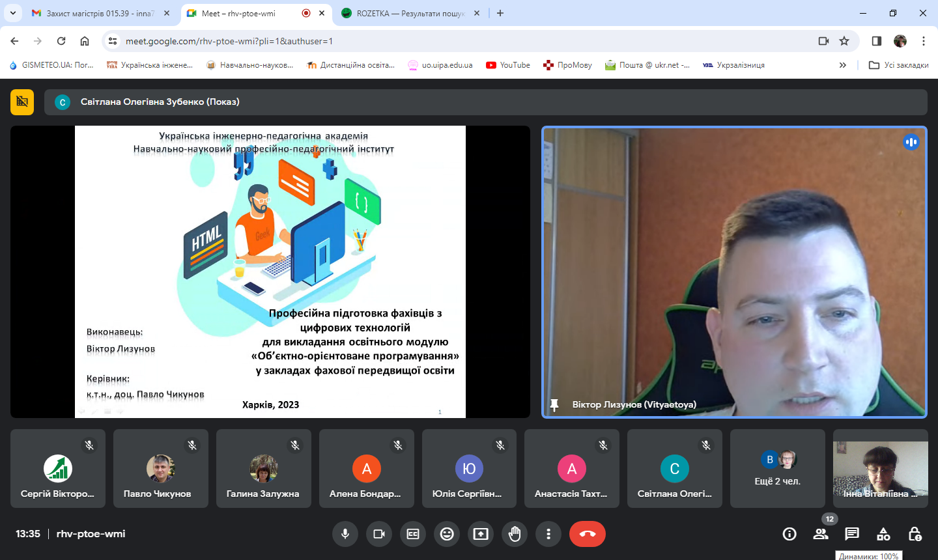Expand hidden bookmarks chevron in bookmarks bar
Screen dimensions: 938x560
tap(843, 65)
